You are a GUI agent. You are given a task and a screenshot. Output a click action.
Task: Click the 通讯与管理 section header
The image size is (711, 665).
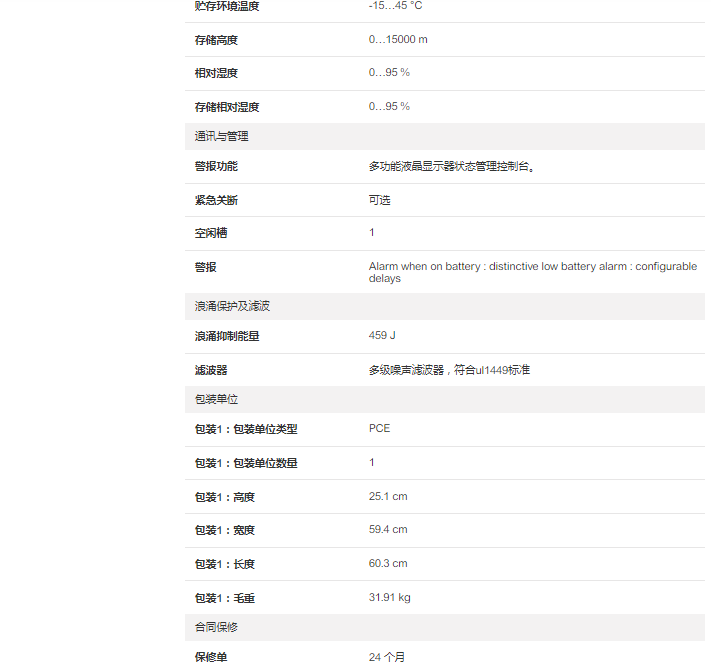pyautogui.click(x=221, y=137)
